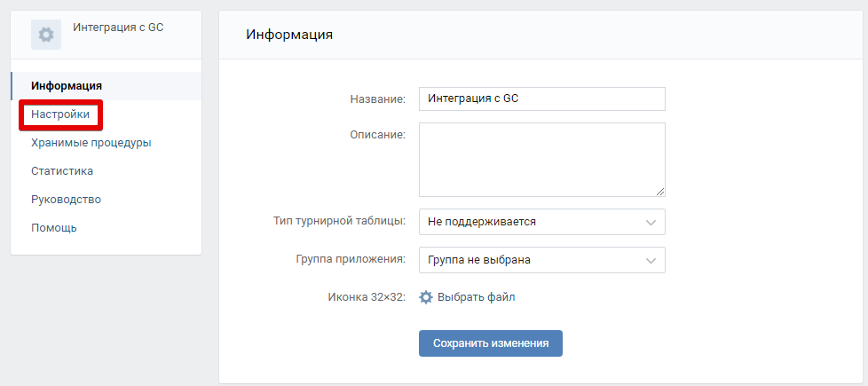Screen dimensions: 868x386
Task: Go to Настройки in the sidebar
Action: click(x=60, y=114)
